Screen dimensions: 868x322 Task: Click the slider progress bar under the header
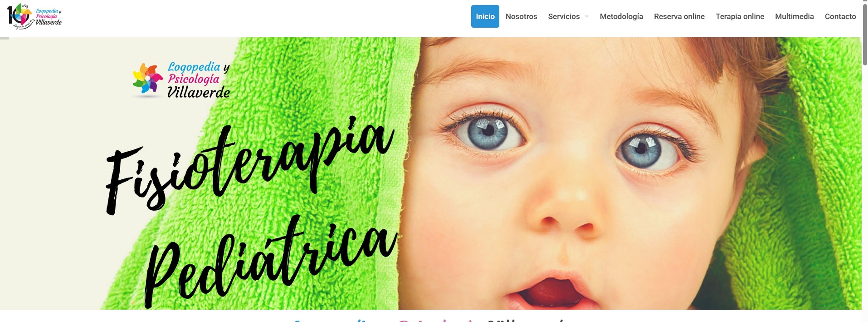click(x=5, y=38)
